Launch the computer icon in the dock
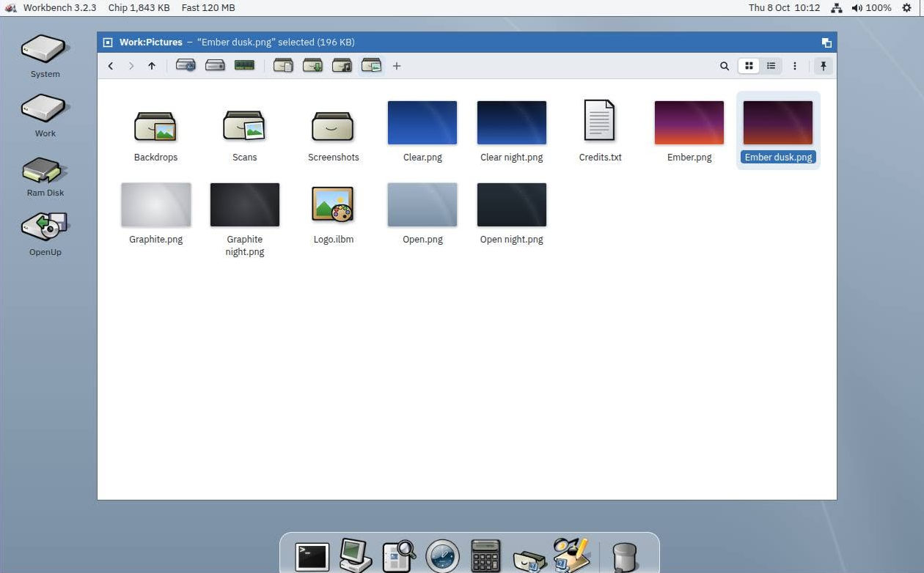This screenshot has width=924, height=573. pyautogui.click(x=356, y=555)
